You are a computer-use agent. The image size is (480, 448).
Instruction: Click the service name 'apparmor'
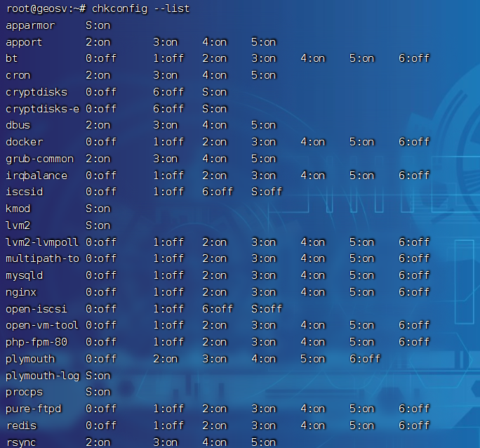(x=30, y=26)
